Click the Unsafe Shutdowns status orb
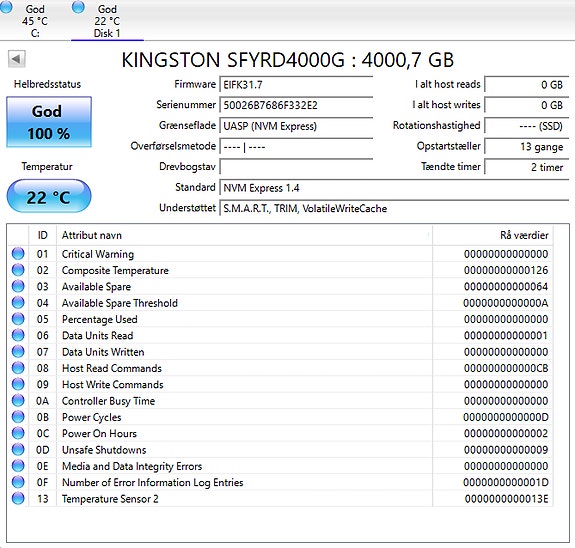 click(x=18, y=449)
